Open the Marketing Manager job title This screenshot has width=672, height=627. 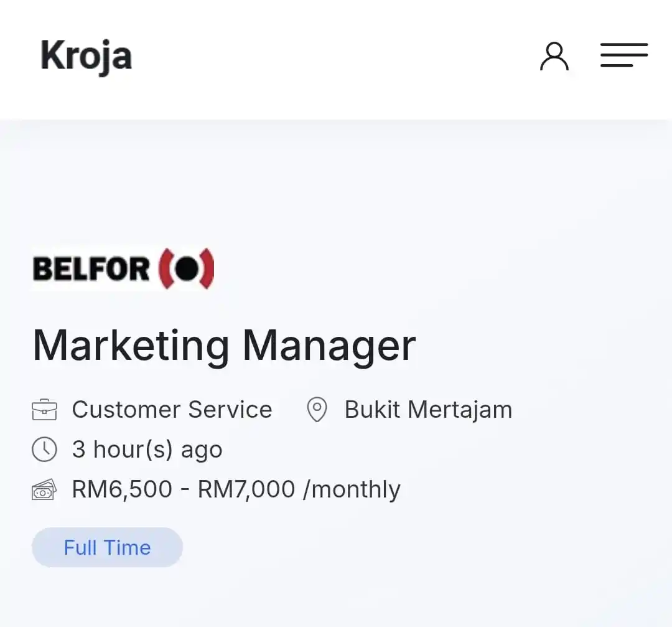[x=224, y=346]
